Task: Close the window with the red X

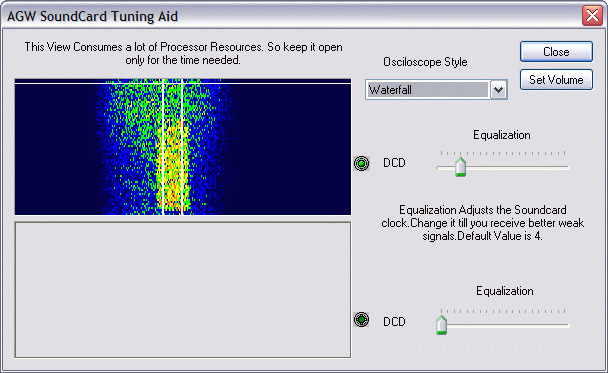Action: [592, 16]
